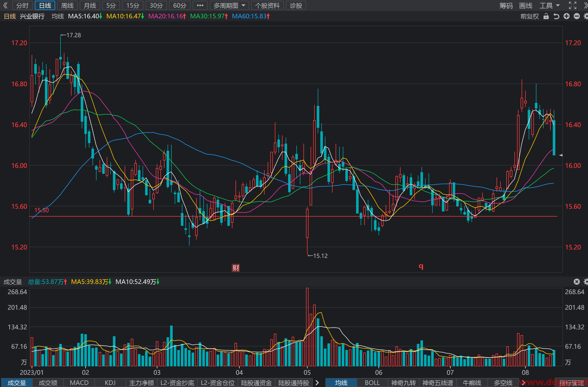Expand right panel with double chevron icon
The image size is (588, 387).
coord(585,5)
